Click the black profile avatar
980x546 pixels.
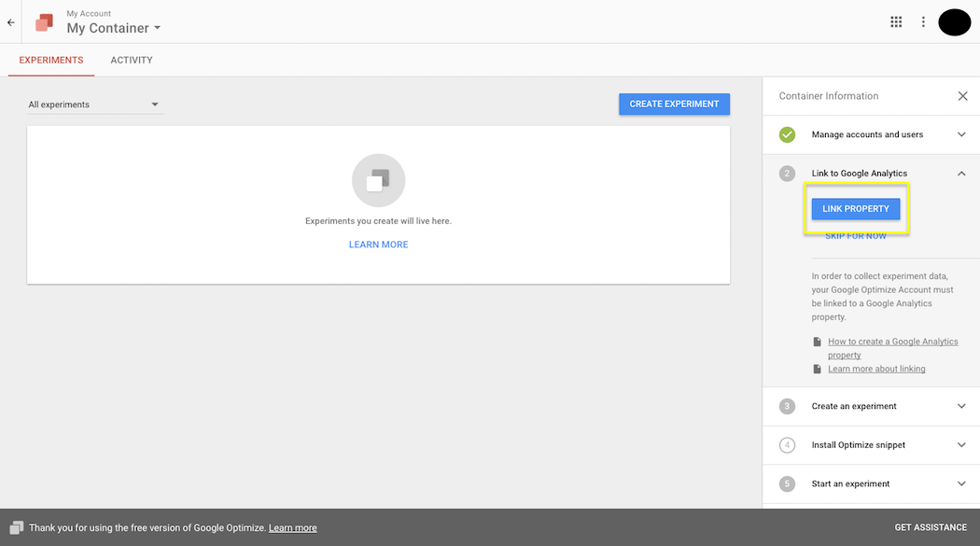[x=955, y=22]
